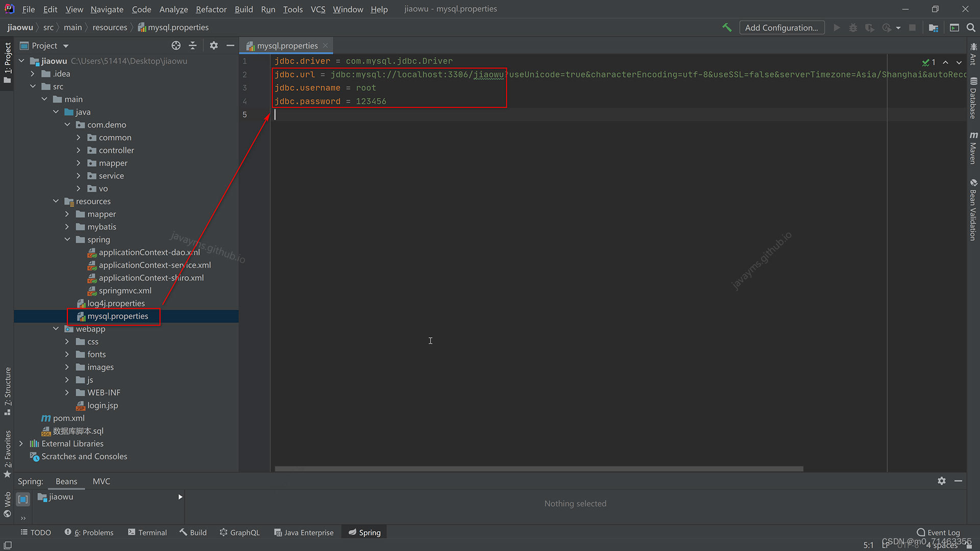Click the locate file target icon
This screenshot has width=980, height=551.
click(x=176, y=46)
